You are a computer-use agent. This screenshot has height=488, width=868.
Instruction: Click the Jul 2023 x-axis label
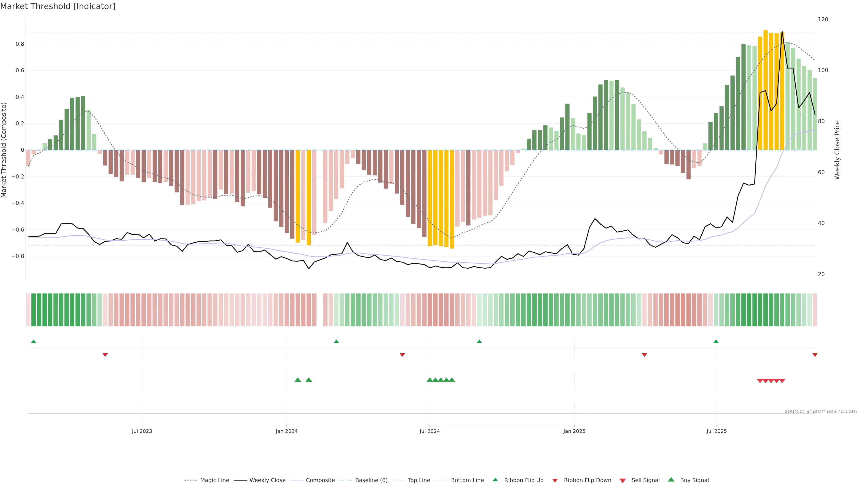coord(142,431)
